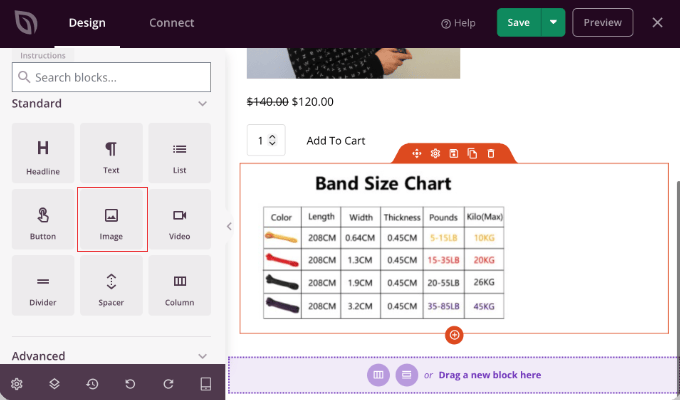The width and height of the screenshot is (680, 400).
Task: Click the Preview button
Action: 602,22
